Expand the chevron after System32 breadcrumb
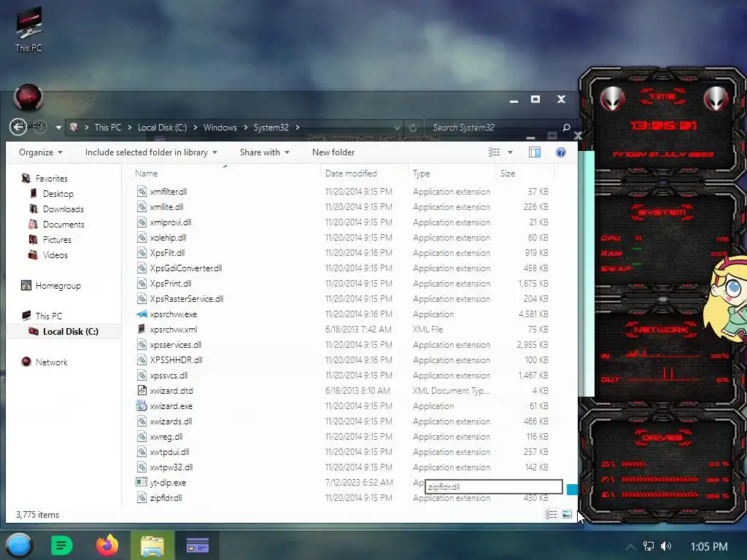The width and height of the screenshot is (747, 560). tap(298, 128)
